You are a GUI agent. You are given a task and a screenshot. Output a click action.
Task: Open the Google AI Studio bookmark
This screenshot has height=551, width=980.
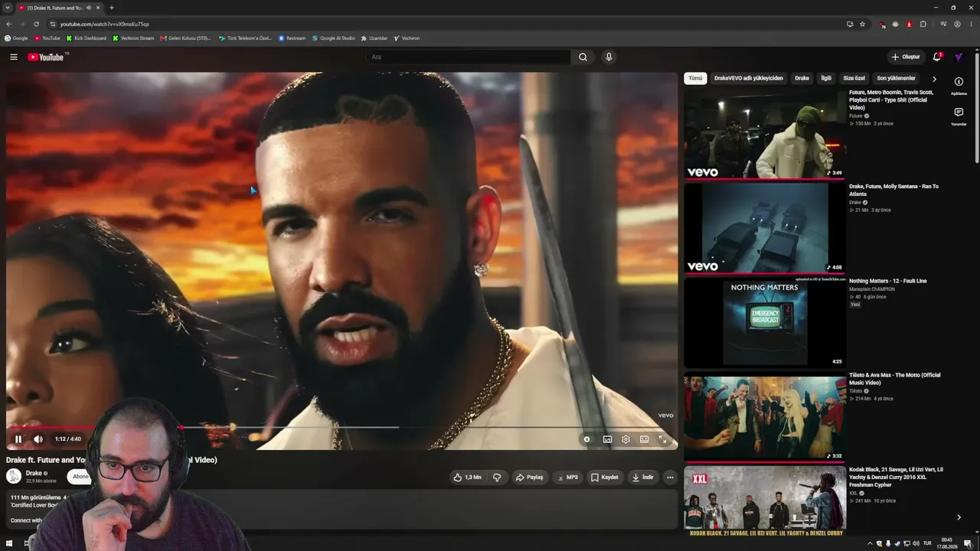(x=333, y=37)
